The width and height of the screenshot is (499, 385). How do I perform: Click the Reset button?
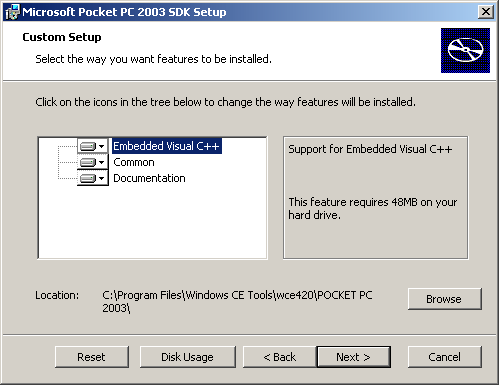coord(92,357)
